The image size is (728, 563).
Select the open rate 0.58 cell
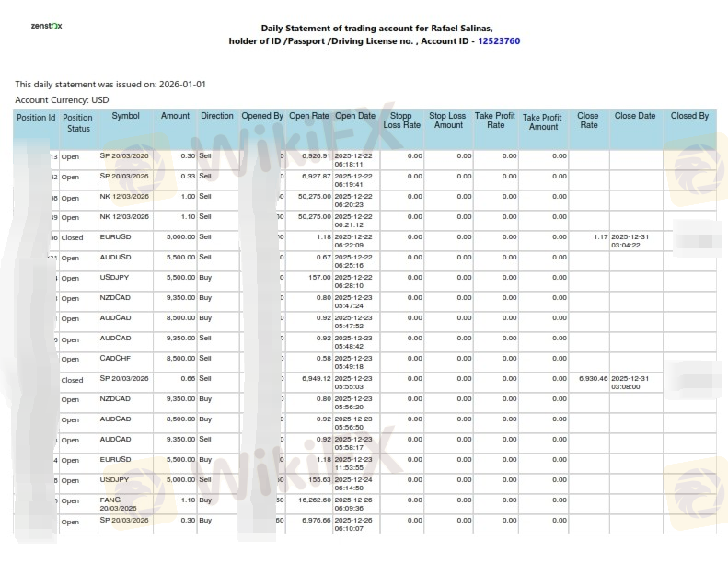pos(308,362)
